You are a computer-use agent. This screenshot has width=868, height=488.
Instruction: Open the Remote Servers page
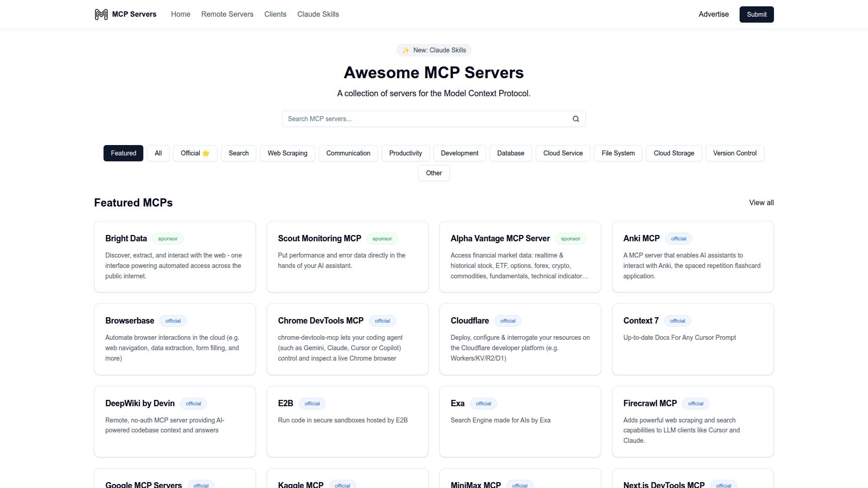point(227,14)
